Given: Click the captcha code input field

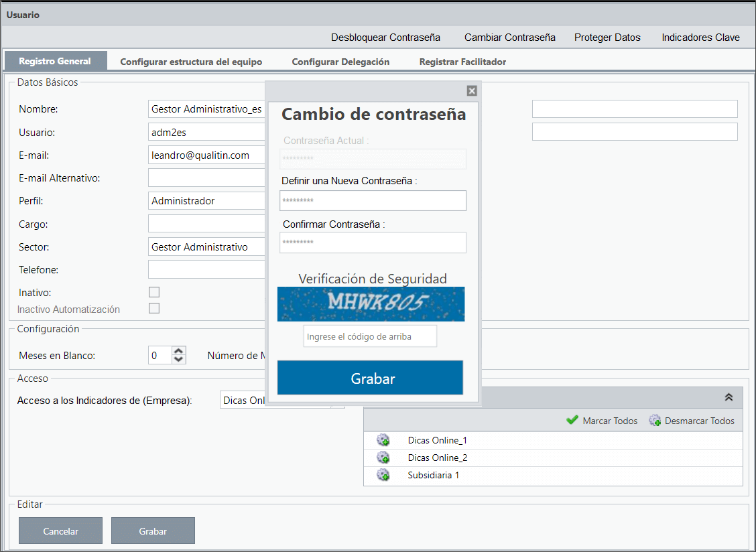Looking at the screenshot, I should pos(370,336).
